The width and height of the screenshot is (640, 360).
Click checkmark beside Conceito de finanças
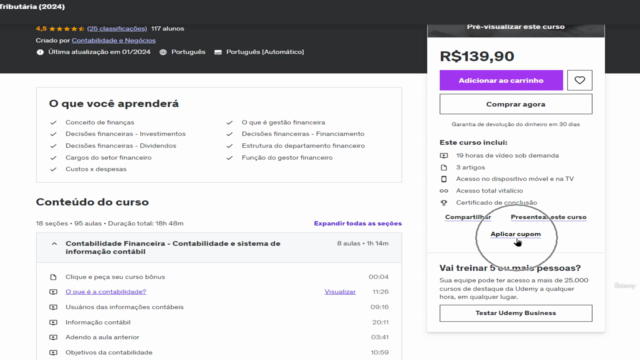tap(53, 122)
